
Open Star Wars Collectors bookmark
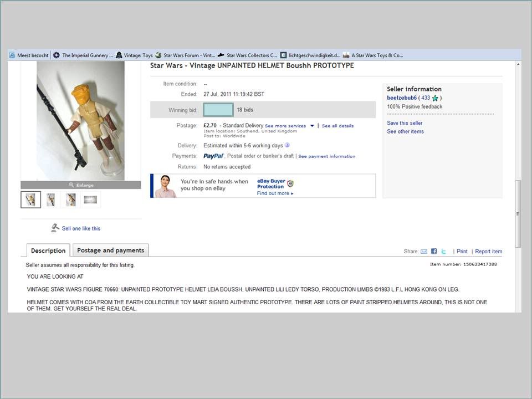click(x=247, y=55)
